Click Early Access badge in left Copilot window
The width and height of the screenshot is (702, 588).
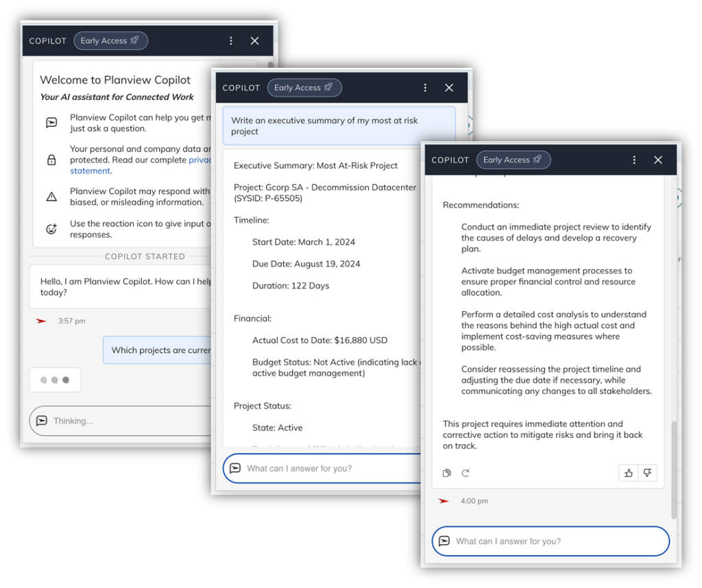[110, 40]
